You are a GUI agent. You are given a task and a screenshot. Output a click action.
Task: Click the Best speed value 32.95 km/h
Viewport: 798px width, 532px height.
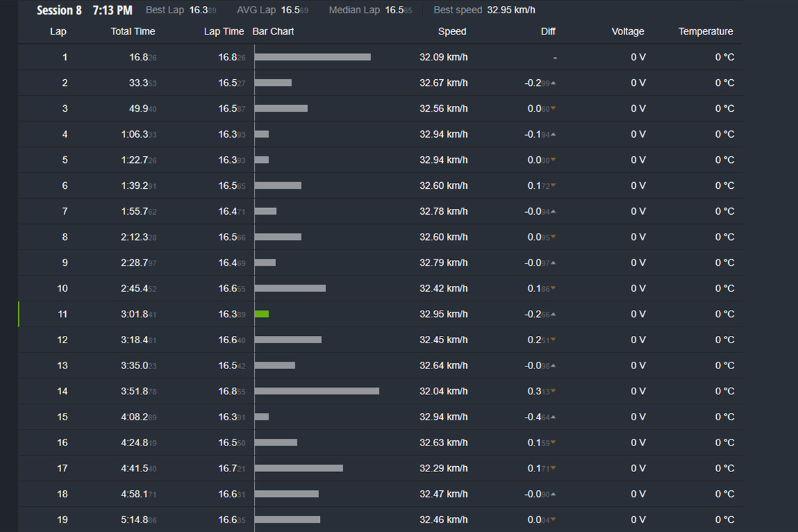point(511,11)
